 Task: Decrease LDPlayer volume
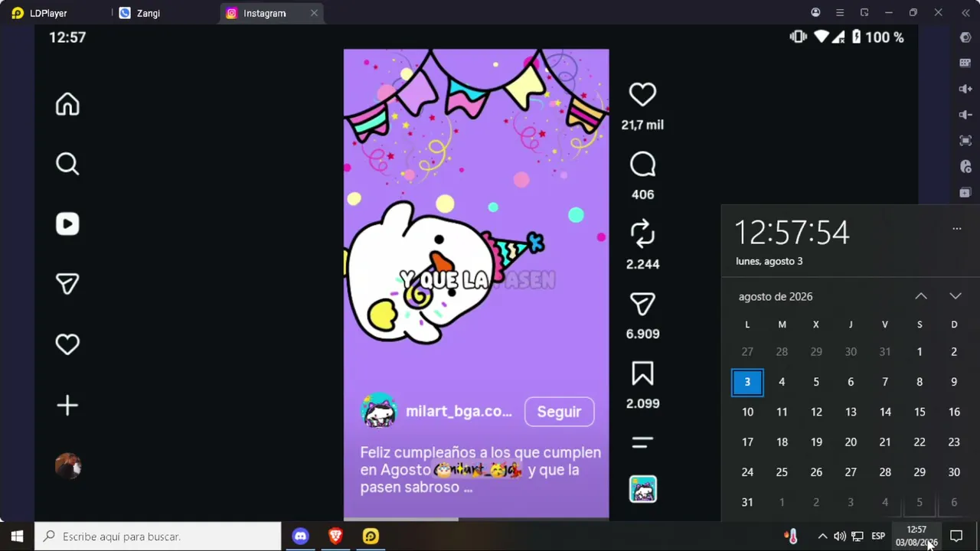pyautogui.click(x=965, y=115)
